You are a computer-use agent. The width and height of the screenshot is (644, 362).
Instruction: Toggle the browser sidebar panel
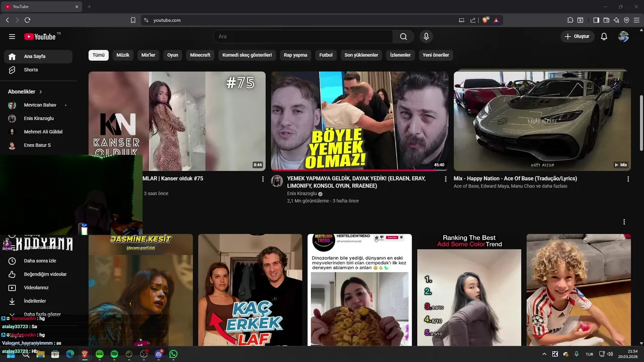click(x=596, y=20)
